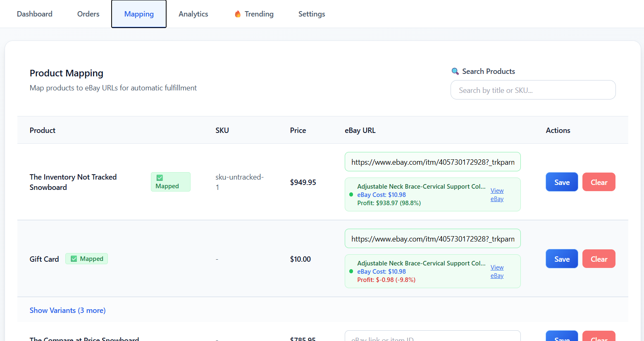This screenshot has height=341, width=644.
Task: Click the Search by title or SKU field
Action: pyautogui.click(x=533, y=90)
